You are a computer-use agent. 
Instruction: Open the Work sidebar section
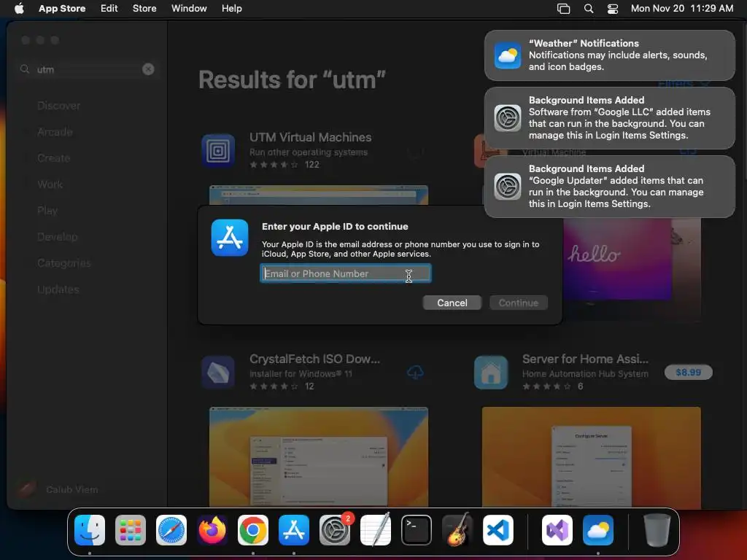(x=50, y=184)
